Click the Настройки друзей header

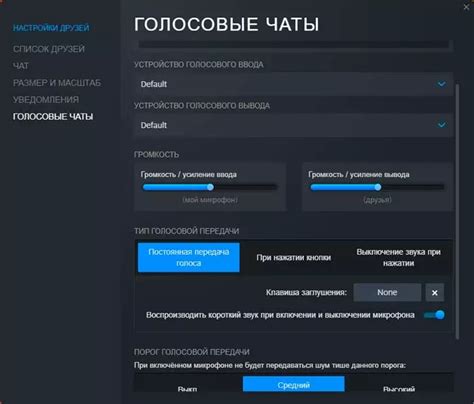pos(51,28)
